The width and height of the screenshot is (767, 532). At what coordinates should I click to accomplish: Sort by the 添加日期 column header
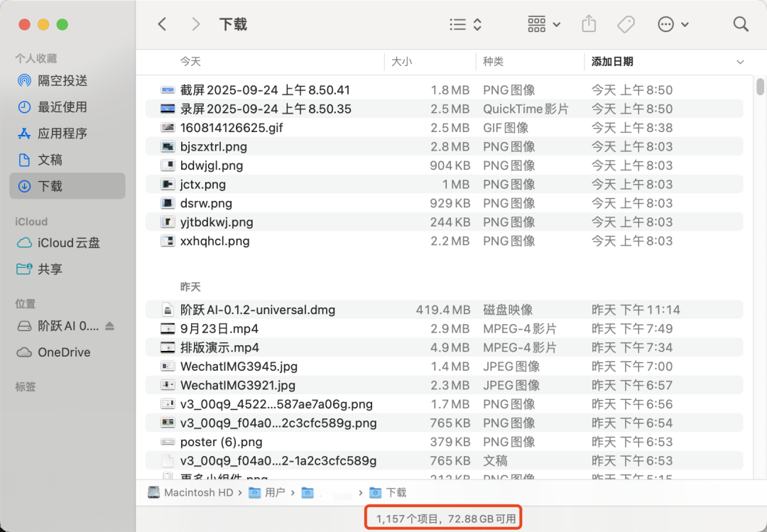612,62
